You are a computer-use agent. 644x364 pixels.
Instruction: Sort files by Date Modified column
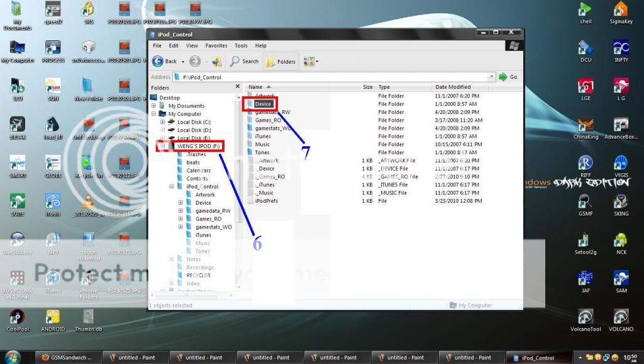(452, 87)
